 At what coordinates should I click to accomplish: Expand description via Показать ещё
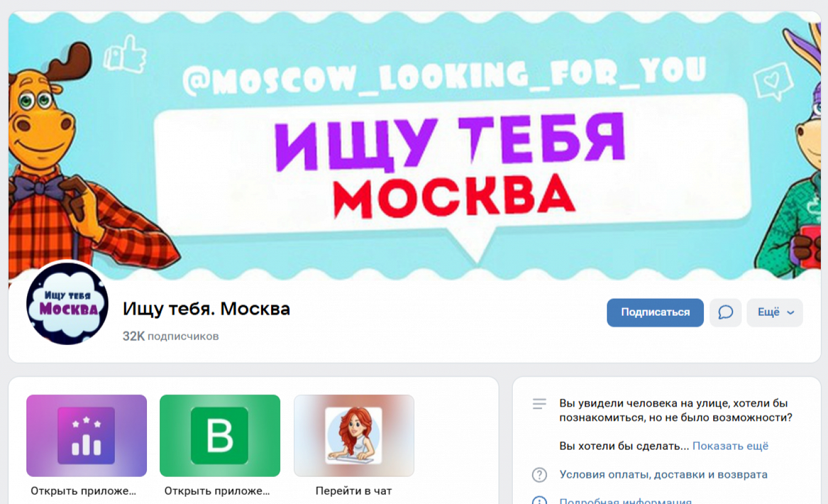click(x=730, y=446)
